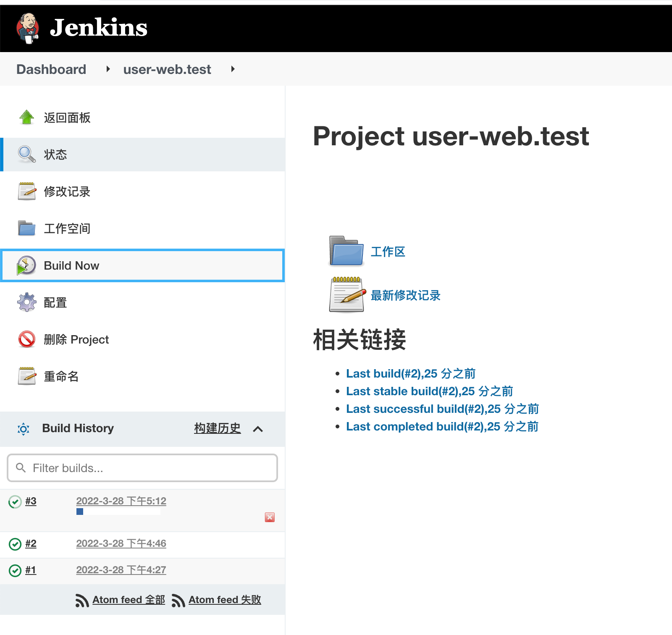The height and width of the screenshot is (635, 672).
Task: Open 重命名 in the sidebar
Action: (x=61, y=376)
